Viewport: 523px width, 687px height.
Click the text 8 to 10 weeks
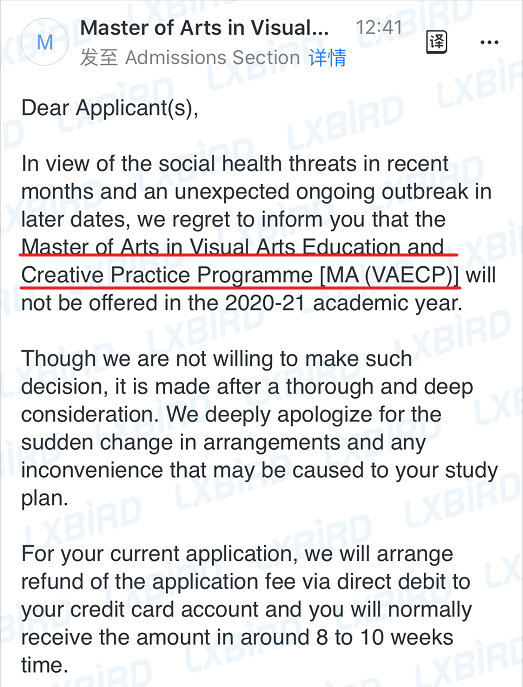pyautogui.click(x=385, y=637)
